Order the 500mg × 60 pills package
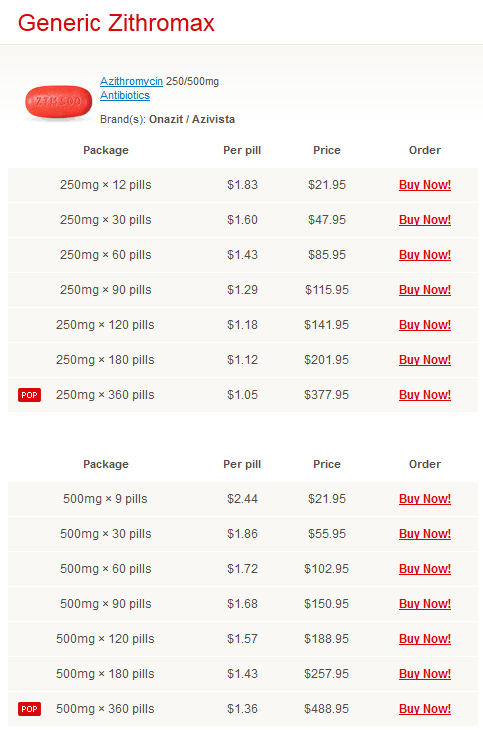Viewport: 483px width, 735px height. (425, 569)
